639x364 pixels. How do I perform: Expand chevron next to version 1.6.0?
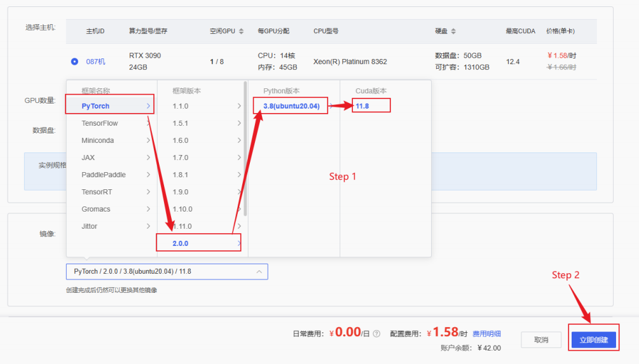(x=239, y=140)
